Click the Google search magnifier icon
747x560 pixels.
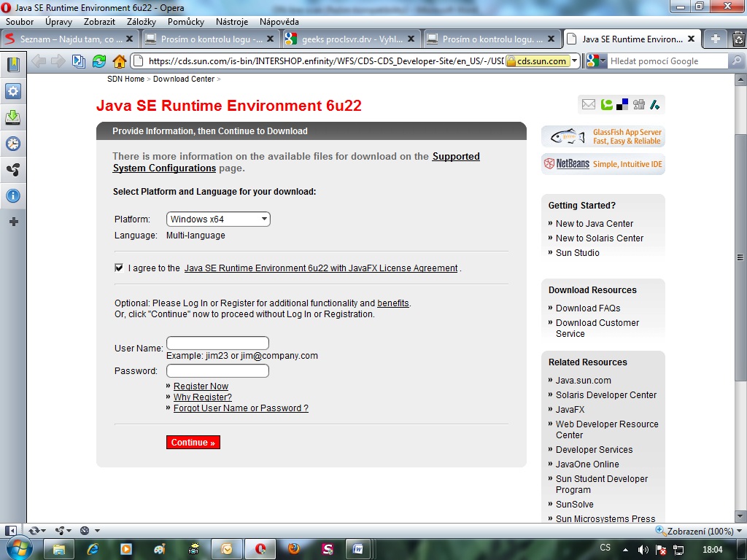coord(736,61)
